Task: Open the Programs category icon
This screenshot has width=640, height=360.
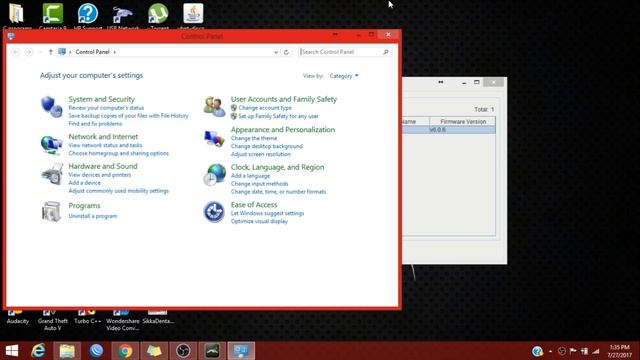Action: (51, 211)
